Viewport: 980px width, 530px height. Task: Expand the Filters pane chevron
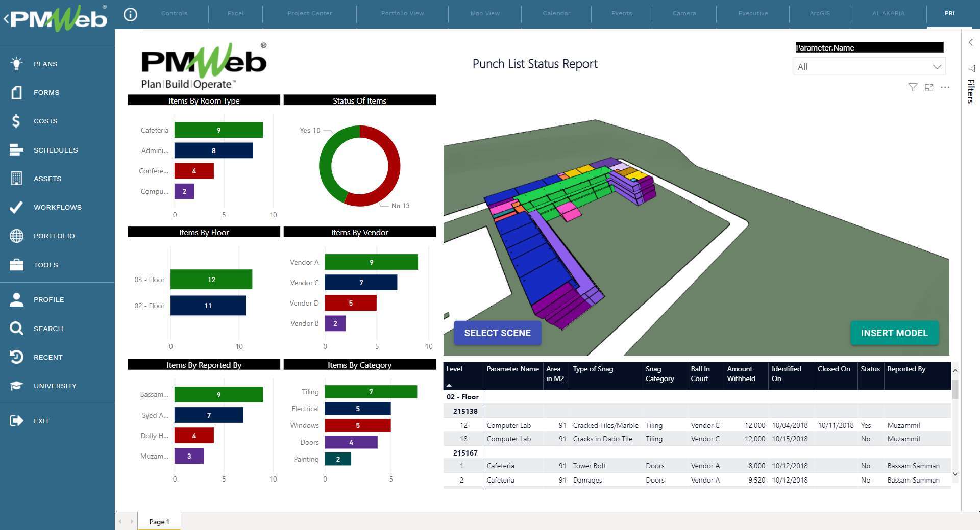click(x=971, y=42)
